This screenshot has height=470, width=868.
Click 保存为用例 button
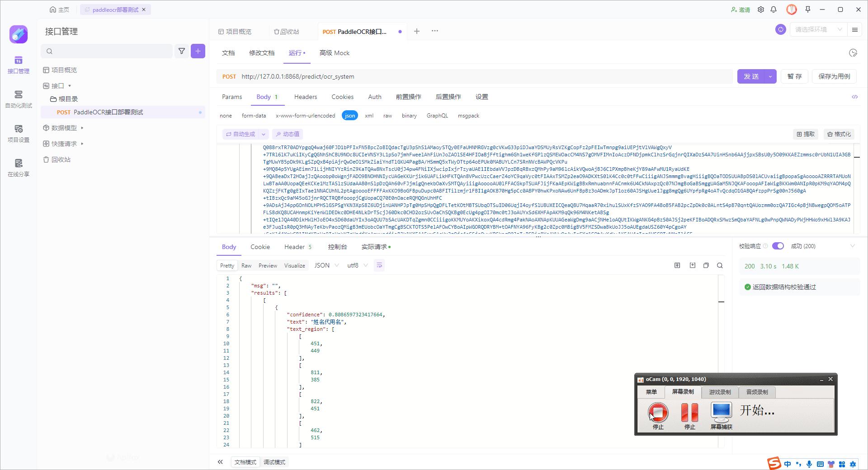pyautogui.click(x=834, y=76)
